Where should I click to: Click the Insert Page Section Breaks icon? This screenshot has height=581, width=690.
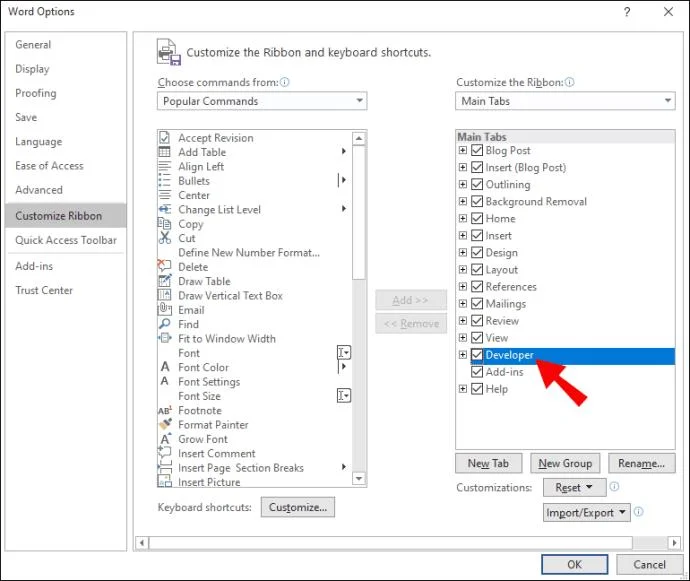coord(165,467)
